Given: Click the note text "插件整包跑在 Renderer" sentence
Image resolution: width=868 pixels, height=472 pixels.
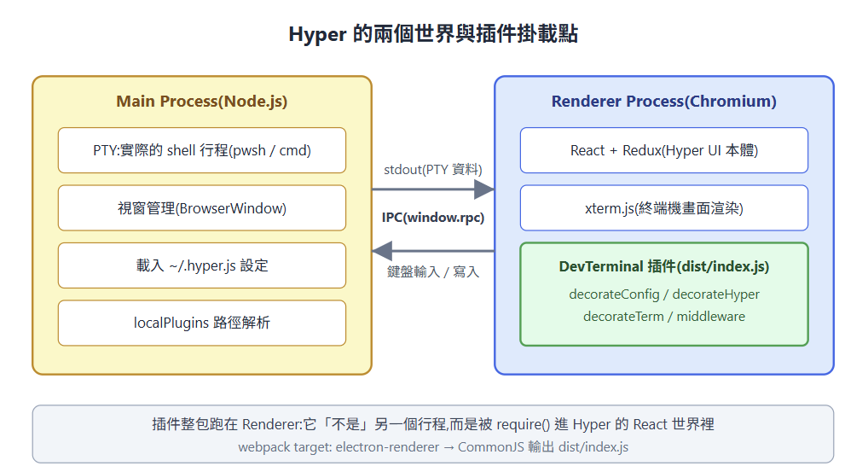Looking at the screenshot, I should pyautogui.click(x=433, y=424).
